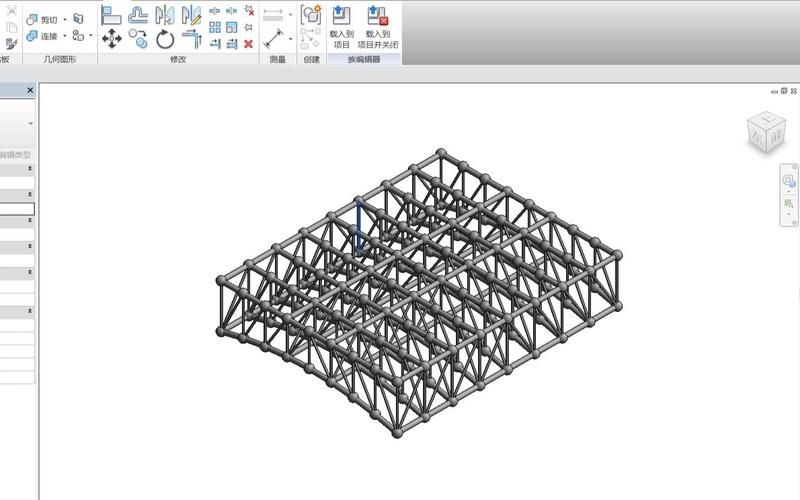
Task: Select the Align tool in the ribbon
Action: [x=112, y=16]
